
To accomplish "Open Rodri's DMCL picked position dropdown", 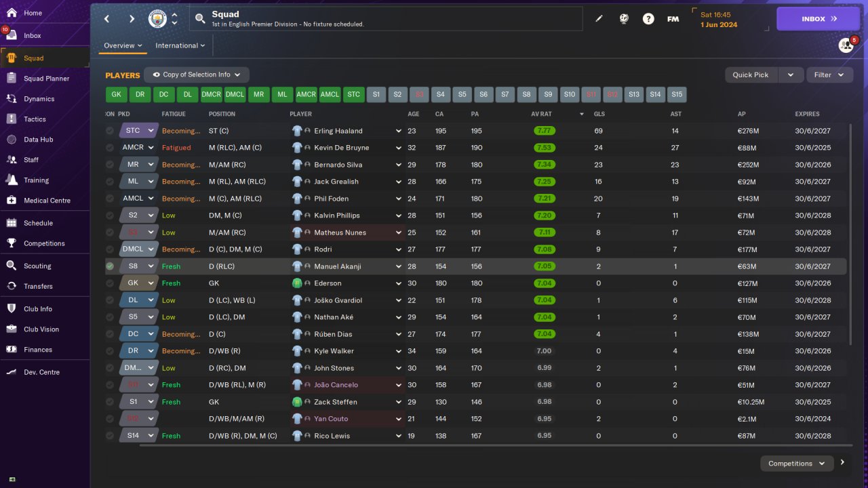I will (x=138, y=249).
